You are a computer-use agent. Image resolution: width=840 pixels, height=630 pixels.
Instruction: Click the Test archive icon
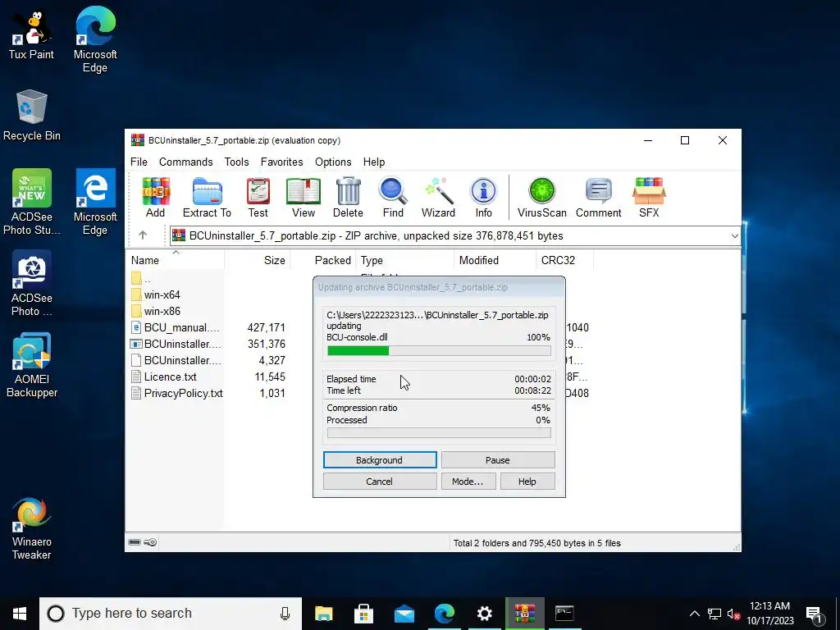[258, 197]
